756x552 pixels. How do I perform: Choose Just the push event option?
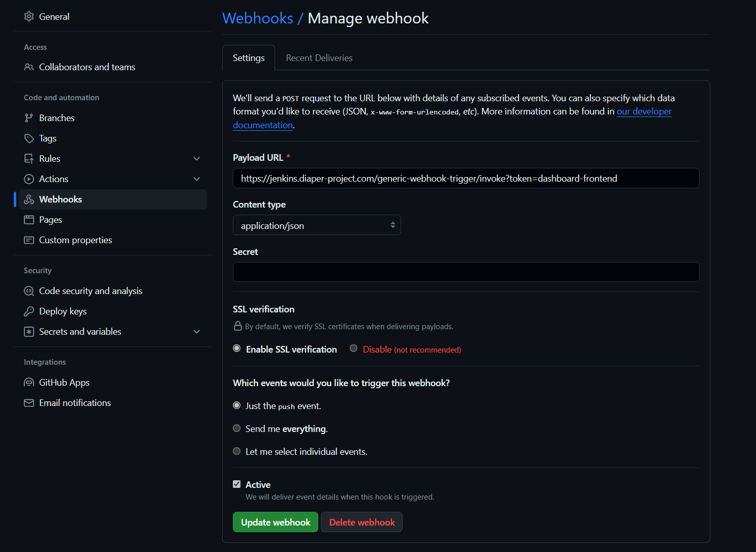237,405
